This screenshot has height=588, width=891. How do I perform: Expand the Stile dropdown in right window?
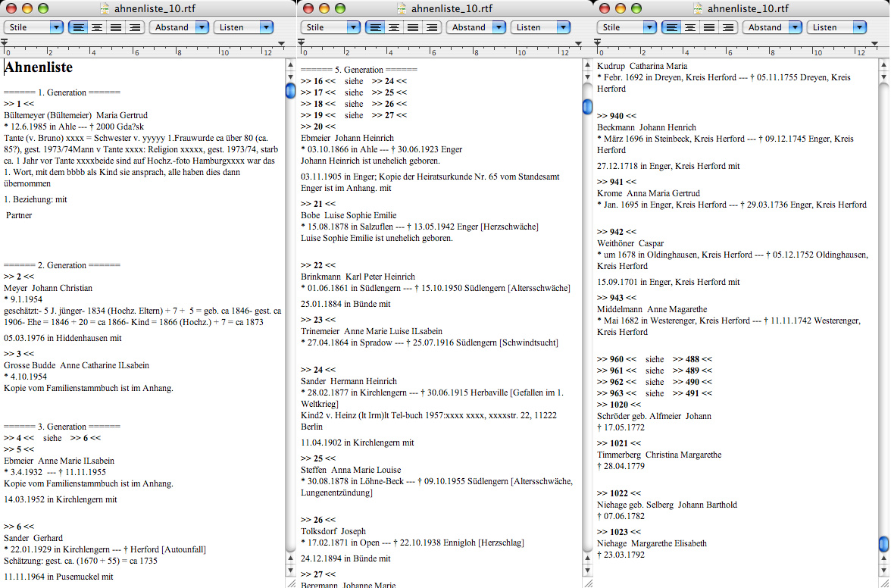tap(628, 27)
